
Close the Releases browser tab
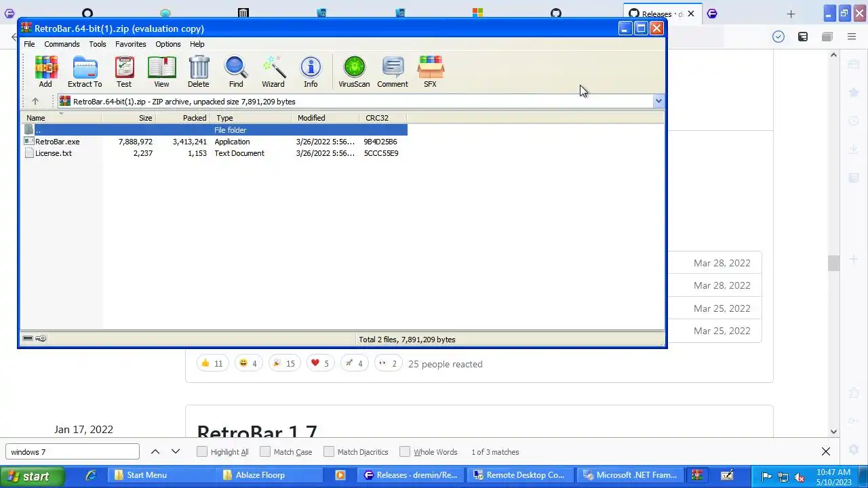click(x=691, y=14)
